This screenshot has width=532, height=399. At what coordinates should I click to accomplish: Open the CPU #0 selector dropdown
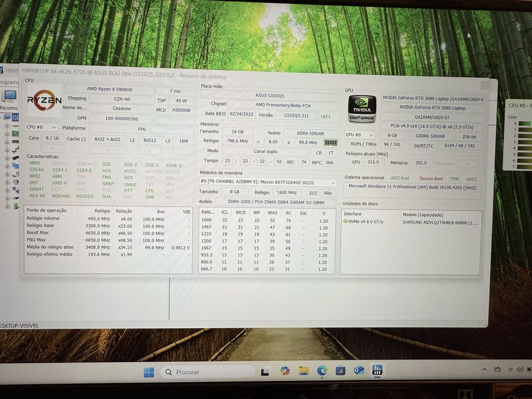click(41, 127)
